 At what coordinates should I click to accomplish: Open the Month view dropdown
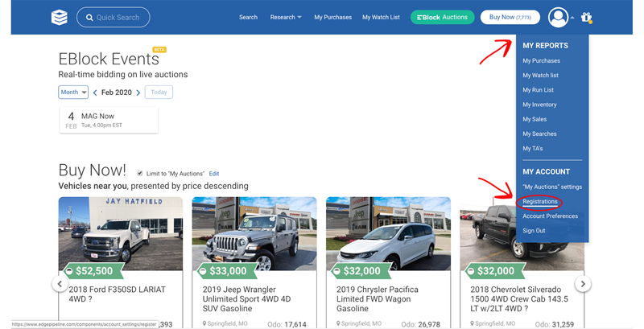[x=73, y=93]
